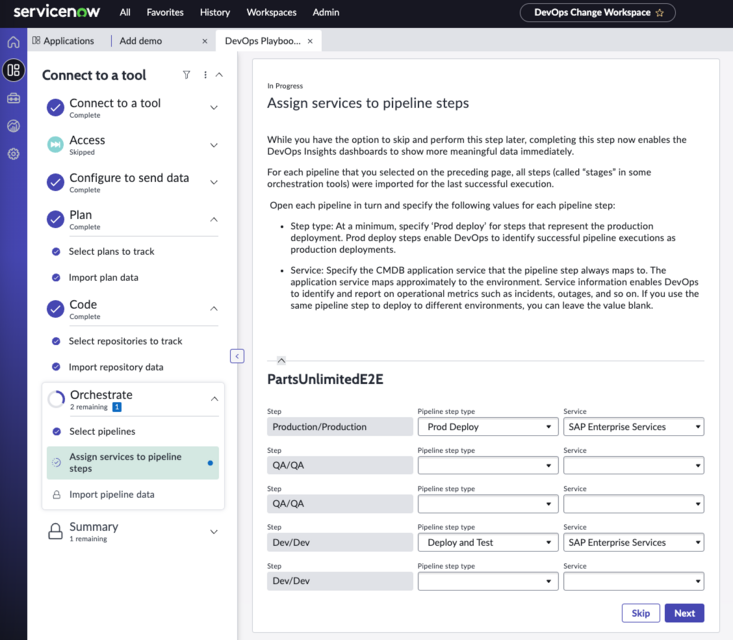Image resolution: width=733 pixels, height=640 pixels.
Task: Click Connect to a tool complete checkmark
Action: [55, 108]
